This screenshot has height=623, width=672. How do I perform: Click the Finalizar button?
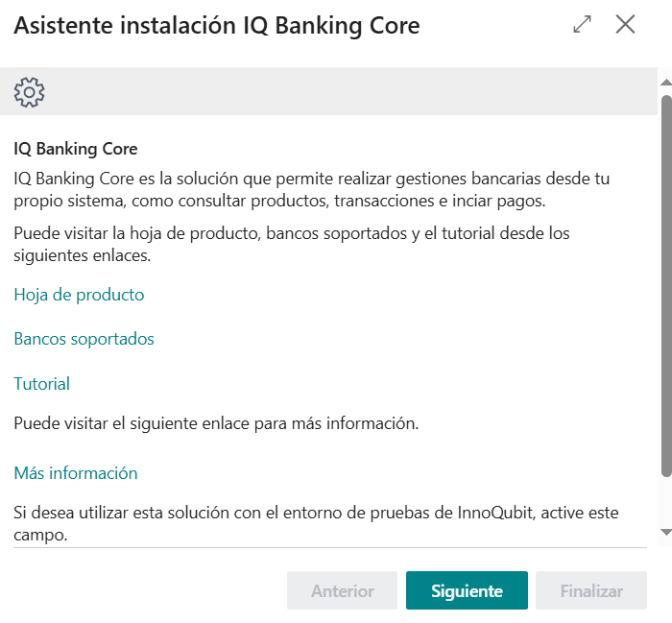(x=591, y=590)
